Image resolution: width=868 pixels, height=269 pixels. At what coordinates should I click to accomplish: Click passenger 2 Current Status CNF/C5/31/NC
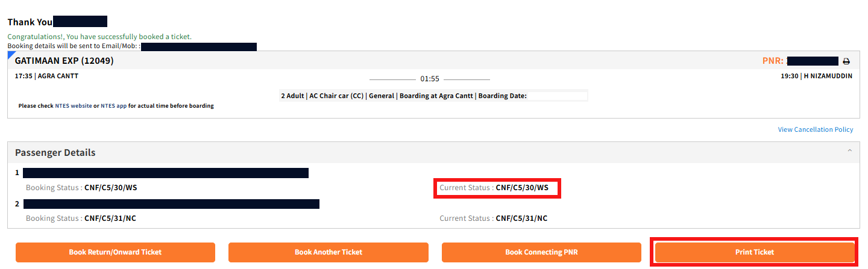pyautogui.click(x=521, y=218)
